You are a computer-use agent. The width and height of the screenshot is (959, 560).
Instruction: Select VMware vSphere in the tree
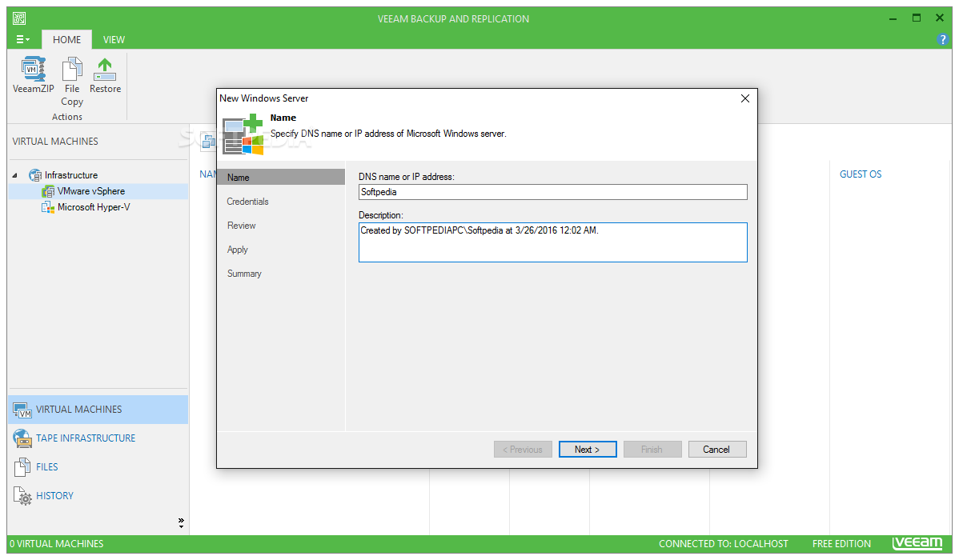91,190
